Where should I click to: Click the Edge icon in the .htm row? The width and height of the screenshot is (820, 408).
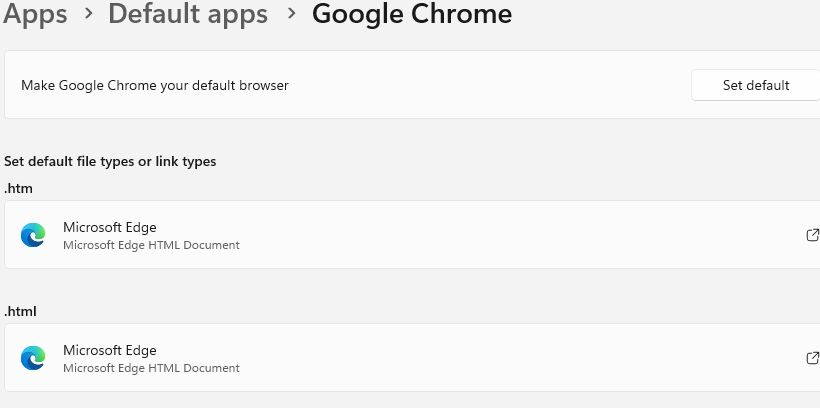pyautogui.click(x=33, y=235)
